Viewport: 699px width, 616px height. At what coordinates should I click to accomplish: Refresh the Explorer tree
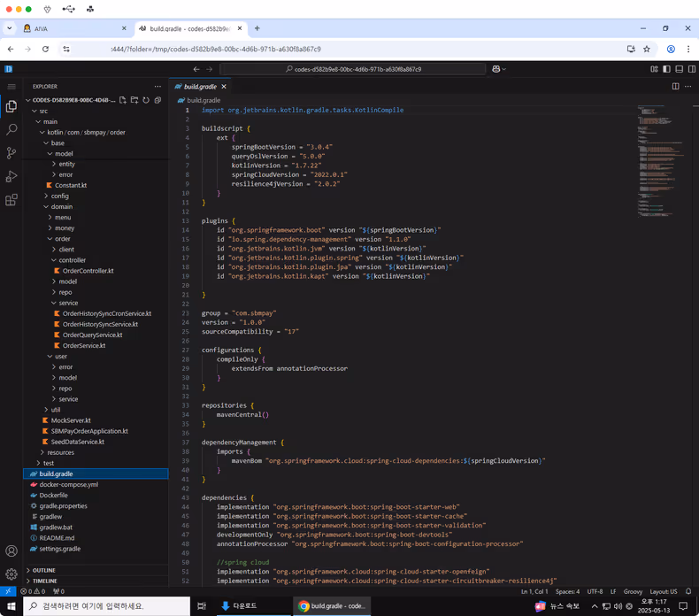[146, 100]
